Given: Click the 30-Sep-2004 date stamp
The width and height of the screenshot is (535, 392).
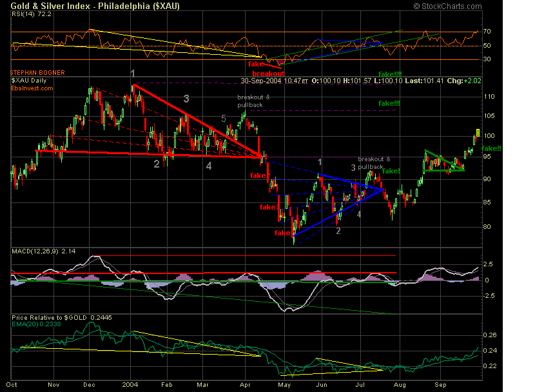Looking at the screenshot, I should [x=260, y=81].
